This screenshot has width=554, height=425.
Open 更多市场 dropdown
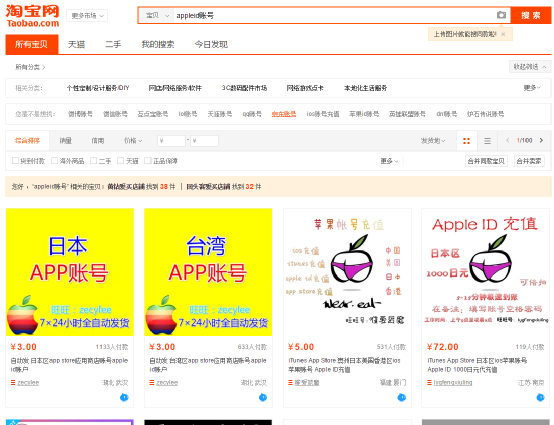pyautogui.click(x=87, y=16)
